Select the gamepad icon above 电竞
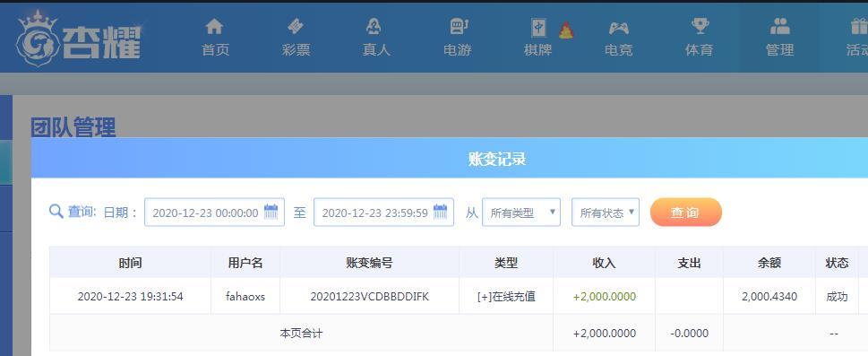This screenshot has width=868, height=356. point(618,27)
